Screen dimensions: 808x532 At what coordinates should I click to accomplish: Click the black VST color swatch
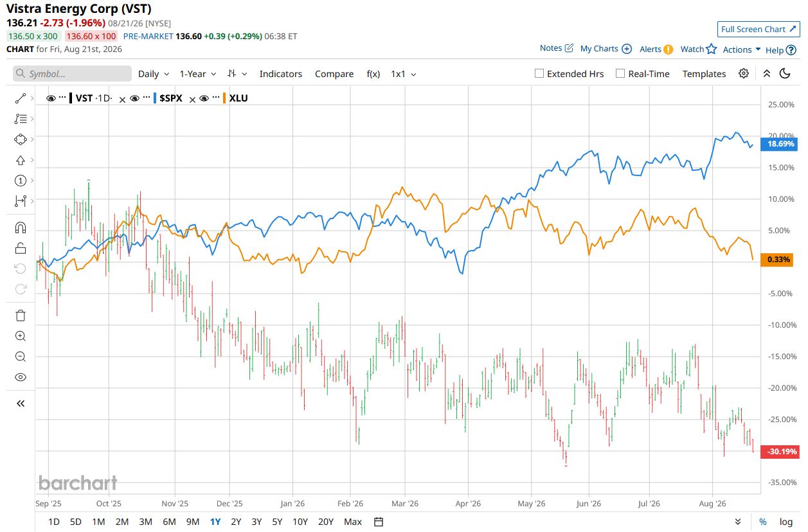click(71, 98)
